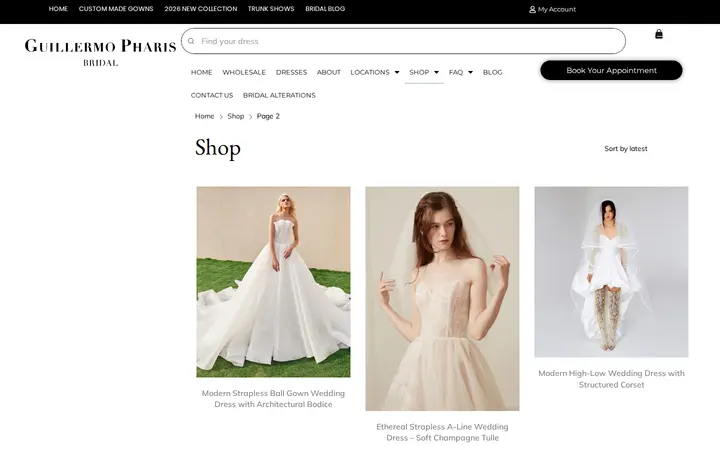Expand the Locations dropdown arrow
This screenshot has width=720, height=450.
(x=397, y=72)
